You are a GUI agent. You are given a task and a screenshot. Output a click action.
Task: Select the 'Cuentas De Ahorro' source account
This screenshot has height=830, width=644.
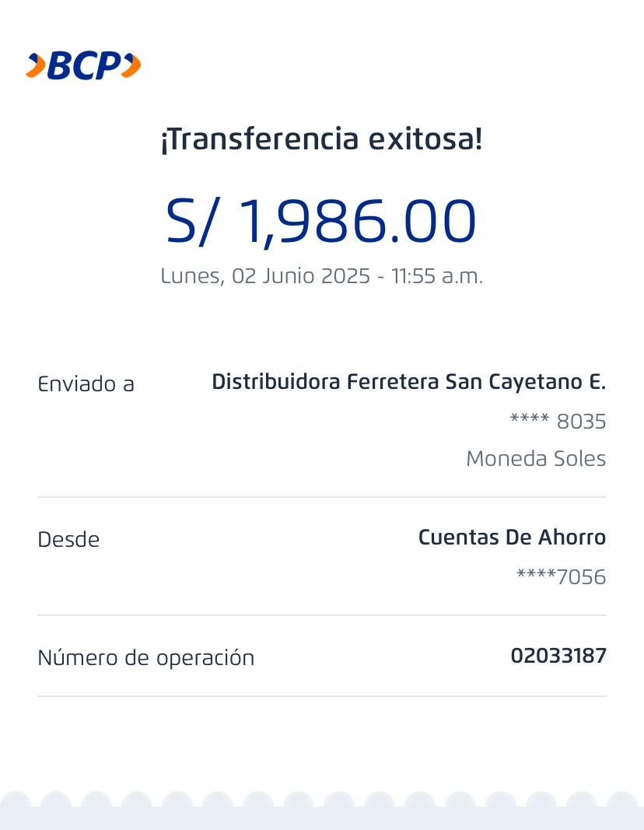tap(512, 538)
